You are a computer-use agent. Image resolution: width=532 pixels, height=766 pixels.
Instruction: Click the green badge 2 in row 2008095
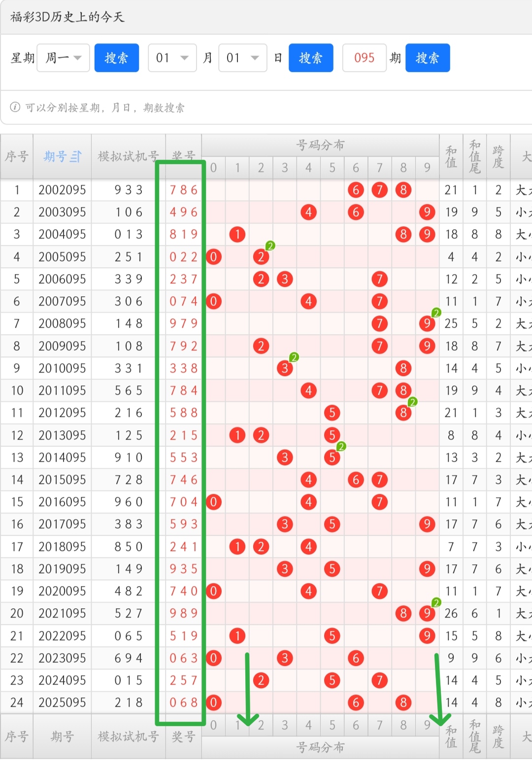(x=436, y=313)
